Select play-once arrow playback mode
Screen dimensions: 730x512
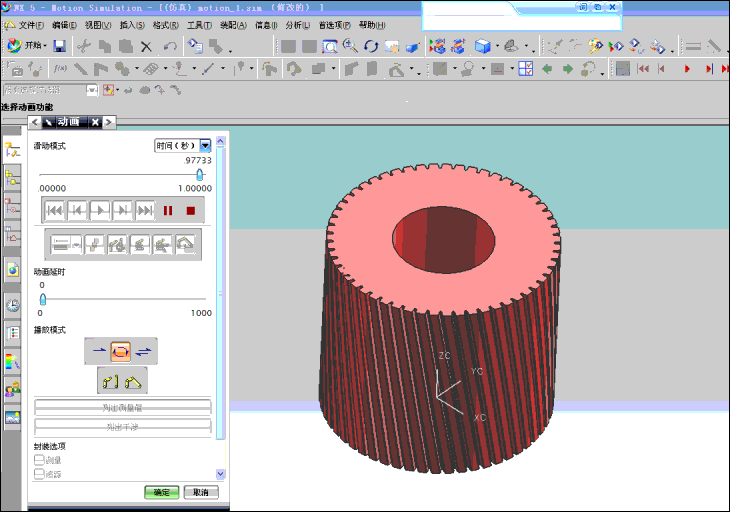point(99,351)
